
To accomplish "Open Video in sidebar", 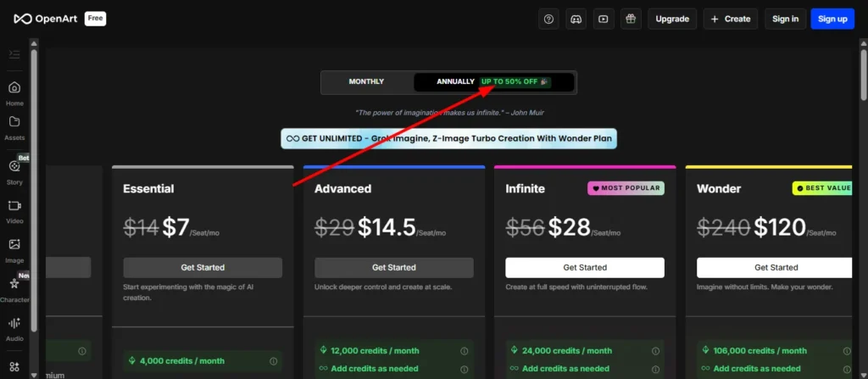I will pyautogui.click(x=14, y=212).
